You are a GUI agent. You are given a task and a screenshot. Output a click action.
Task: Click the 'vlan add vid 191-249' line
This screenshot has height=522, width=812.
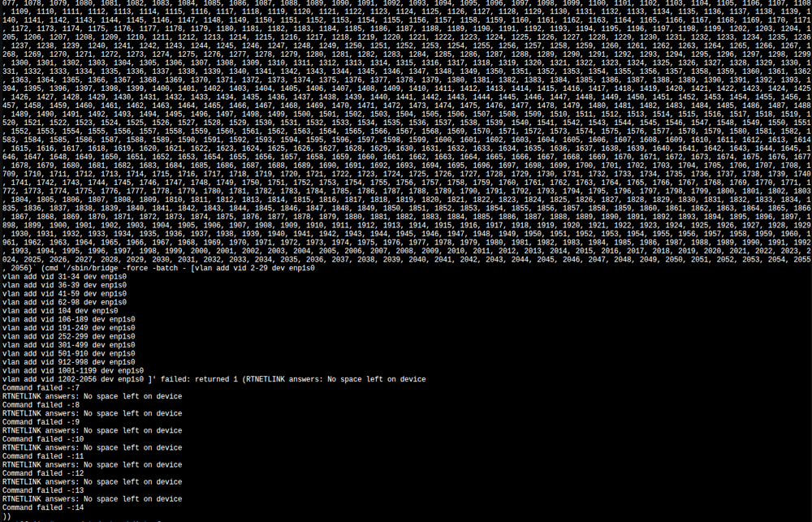click(68, 328)
